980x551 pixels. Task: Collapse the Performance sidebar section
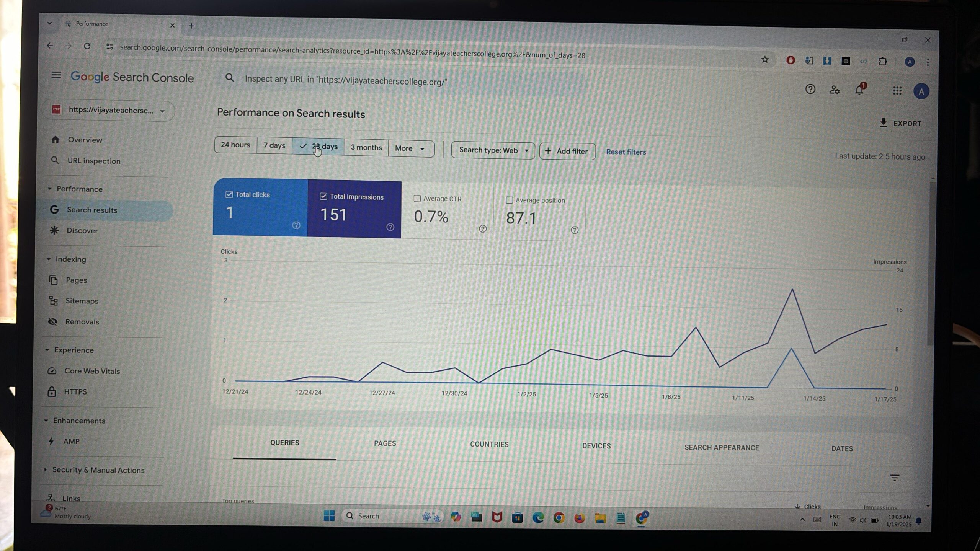(x=49, y=189)
